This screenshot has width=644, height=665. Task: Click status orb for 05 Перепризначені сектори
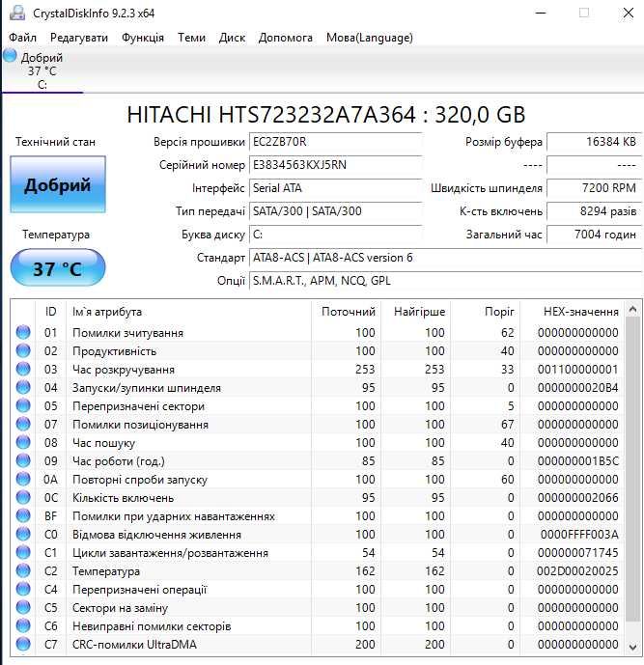pos(23,405)
